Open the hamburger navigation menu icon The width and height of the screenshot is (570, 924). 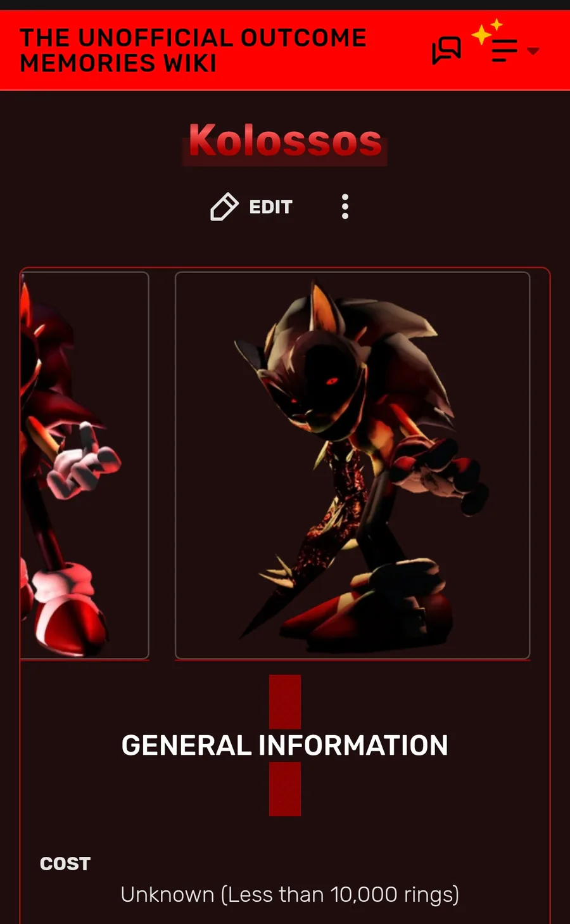505,51
